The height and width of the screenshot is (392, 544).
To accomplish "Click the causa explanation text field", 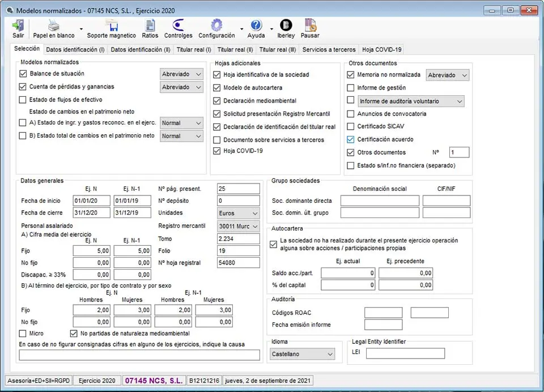I will click(x=139, y=355).
